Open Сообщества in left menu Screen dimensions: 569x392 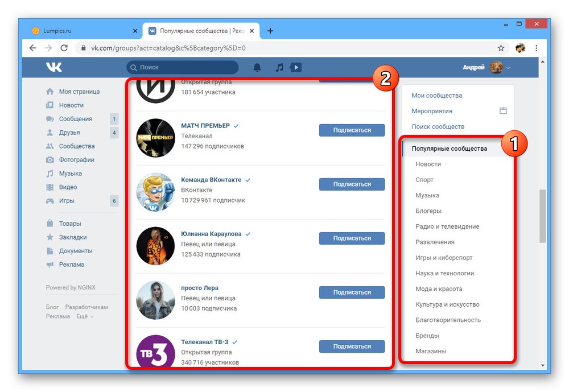point(77,146)
